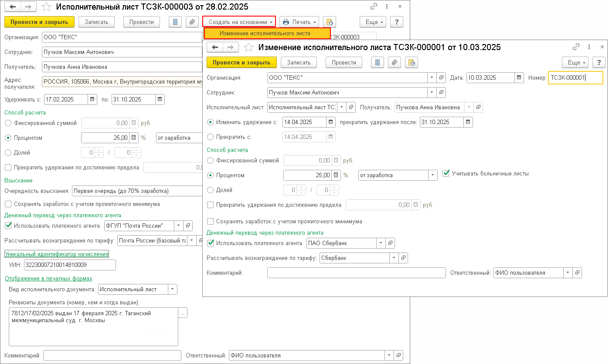Copy link icon in the front window header
The width and height of the screenshot is (609, 364).
[576, 47]
